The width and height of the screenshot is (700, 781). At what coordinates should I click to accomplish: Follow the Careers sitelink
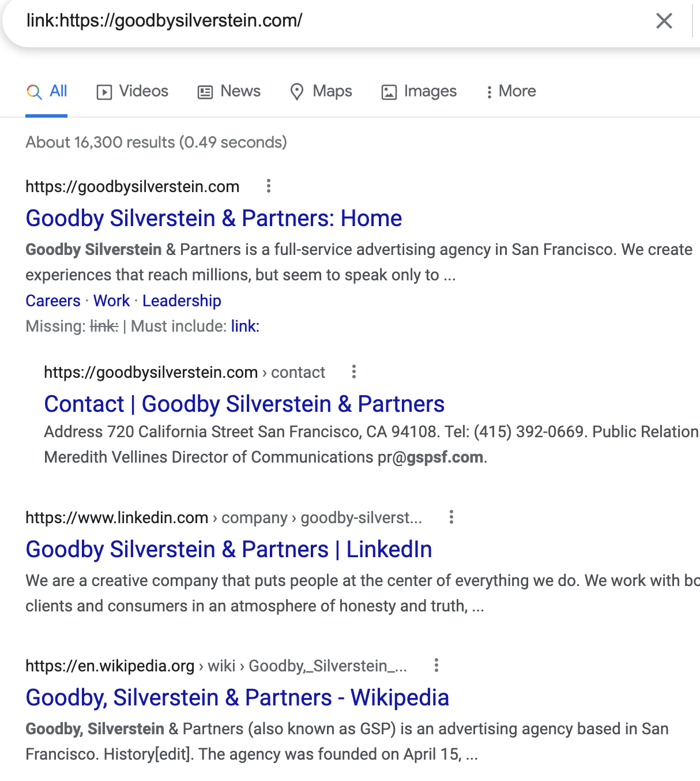(53, 301)
